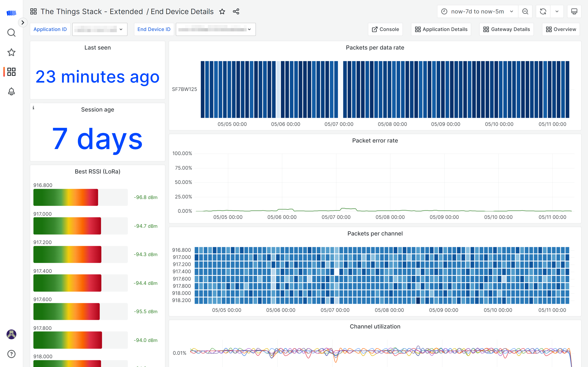Go to Gateway Details dashboard link
588x367 pixels.
tap(506, 29)
